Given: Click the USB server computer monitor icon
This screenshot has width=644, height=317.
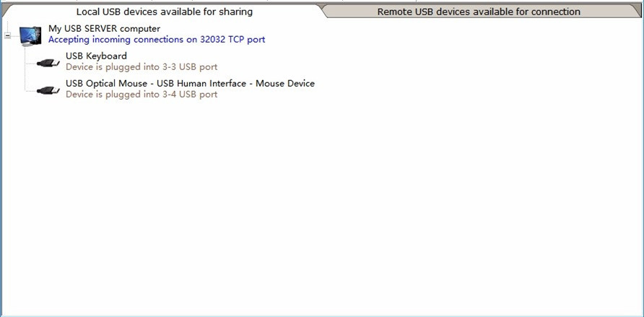Looking at the screenshot, I should point(30,35).
